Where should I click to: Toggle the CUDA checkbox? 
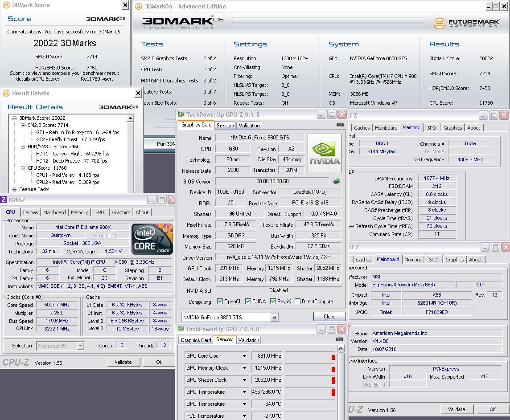click(x=248, y=302)
